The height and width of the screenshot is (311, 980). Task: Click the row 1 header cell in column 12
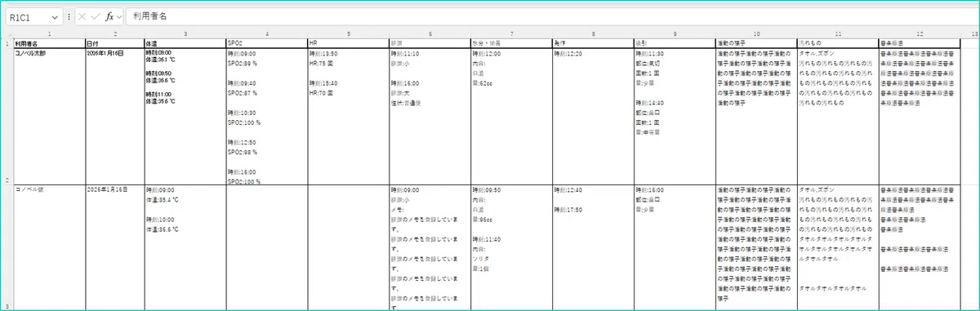920,43
